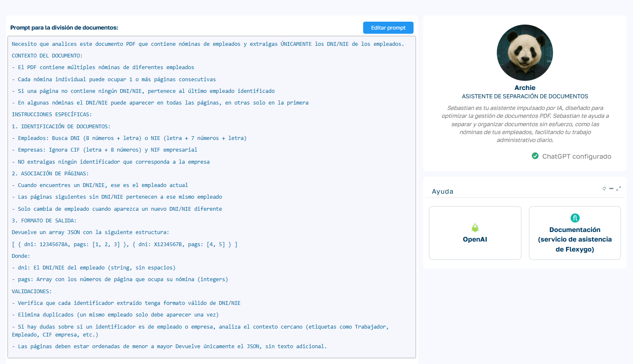Click ASISTENTE DE SEPARACIÓN DE DOCUMENTOS subtitle
This screenshot has height=364, width=633.
525,96
